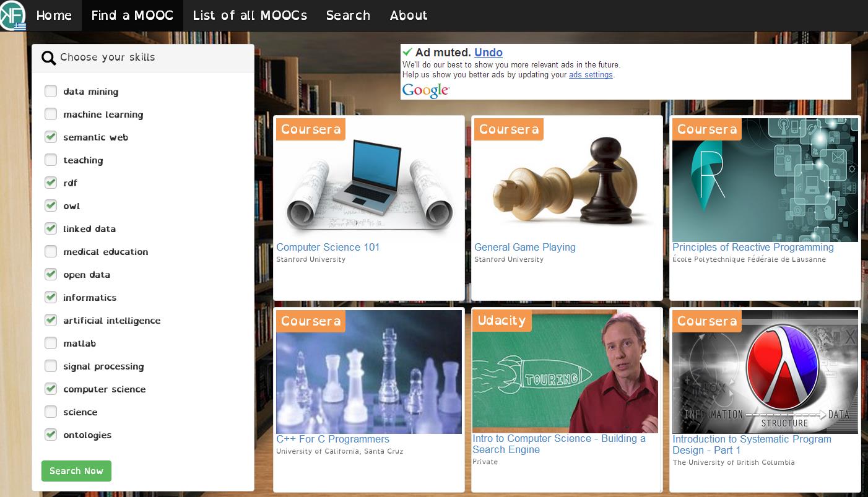Click École Polytechnique Fédérale de Lausanne text
This screenshot has width=868, height=497.
point(749,259)
